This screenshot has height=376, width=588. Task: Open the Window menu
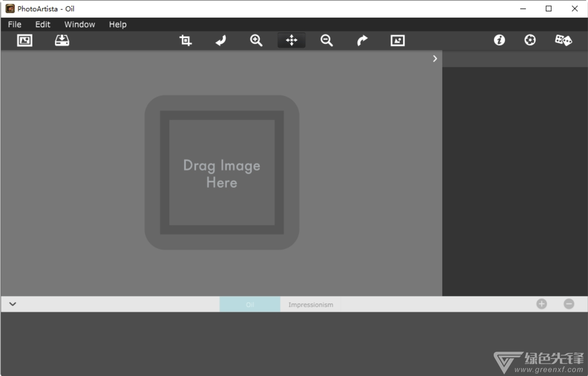[80, 25]
